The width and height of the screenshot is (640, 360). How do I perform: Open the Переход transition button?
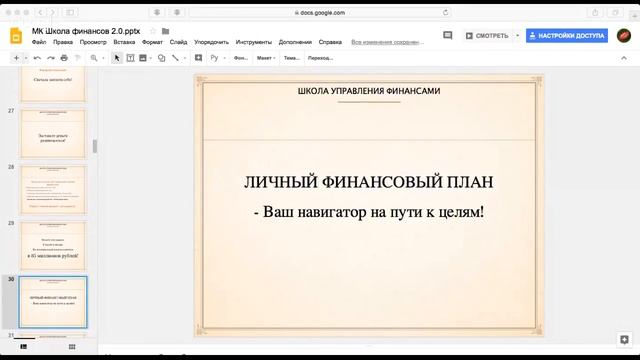click(x=320, y=58)
